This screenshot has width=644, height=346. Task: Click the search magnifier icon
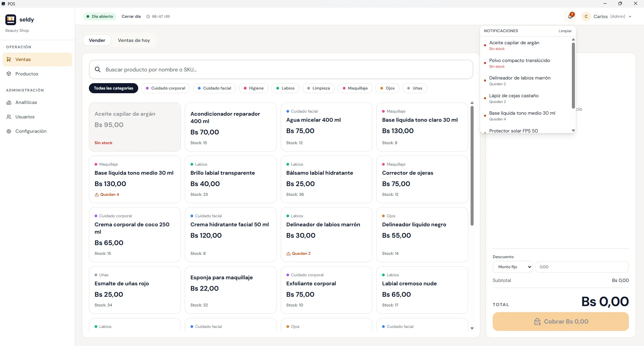coord(98,69)
